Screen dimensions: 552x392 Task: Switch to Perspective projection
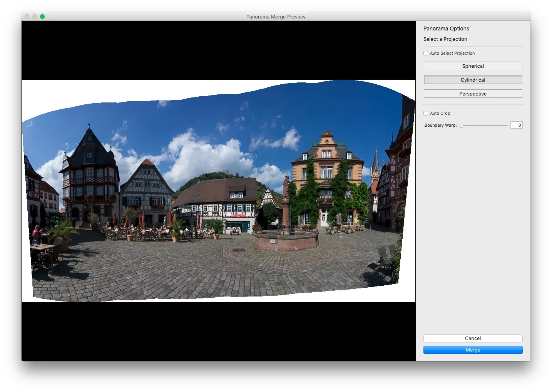click(473, 94)
